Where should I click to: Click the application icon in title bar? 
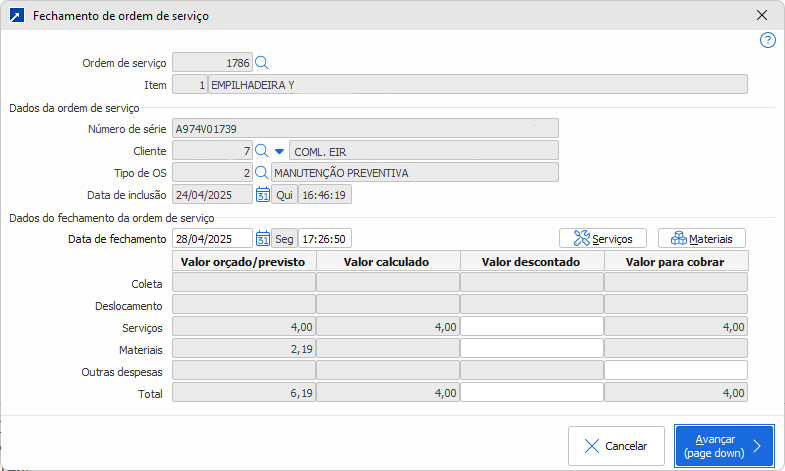pyautogui.click(x=16, y=16)
